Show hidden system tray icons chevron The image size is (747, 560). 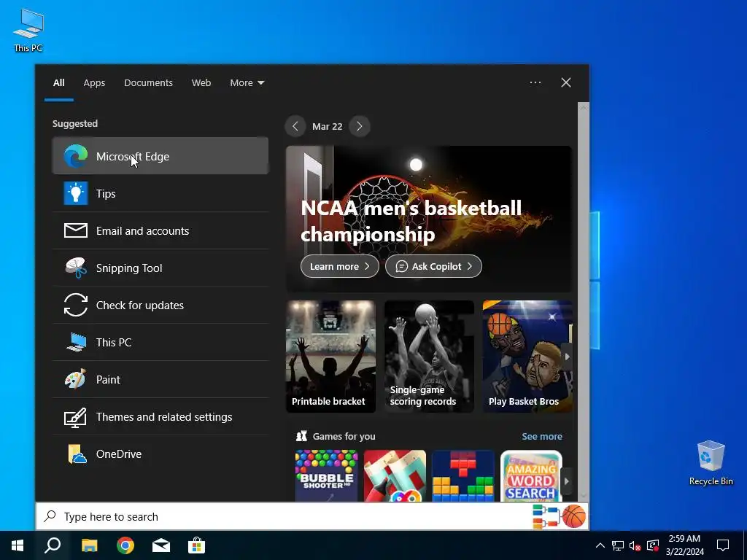pos(600,545)
